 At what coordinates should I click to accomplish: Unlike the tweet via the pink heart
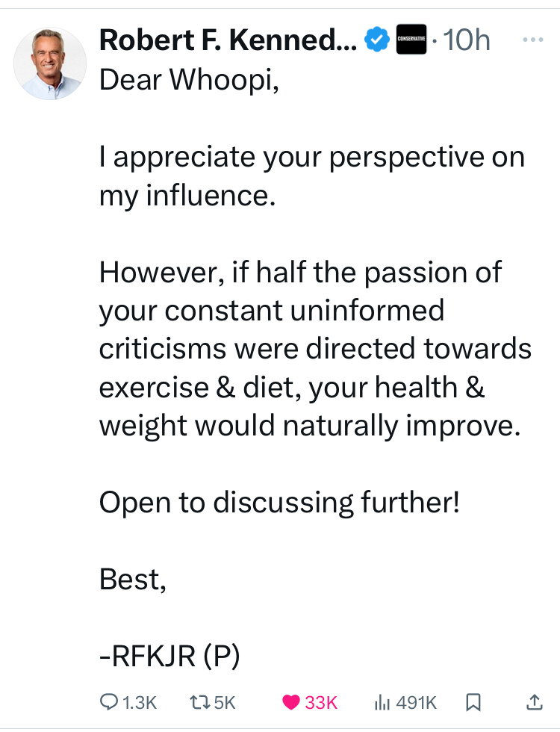292,702
